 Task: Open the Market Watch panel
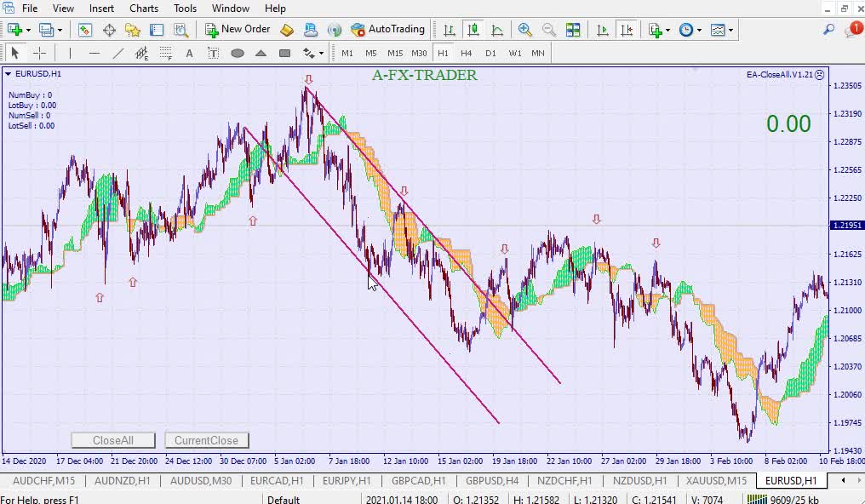click(85, 30)
